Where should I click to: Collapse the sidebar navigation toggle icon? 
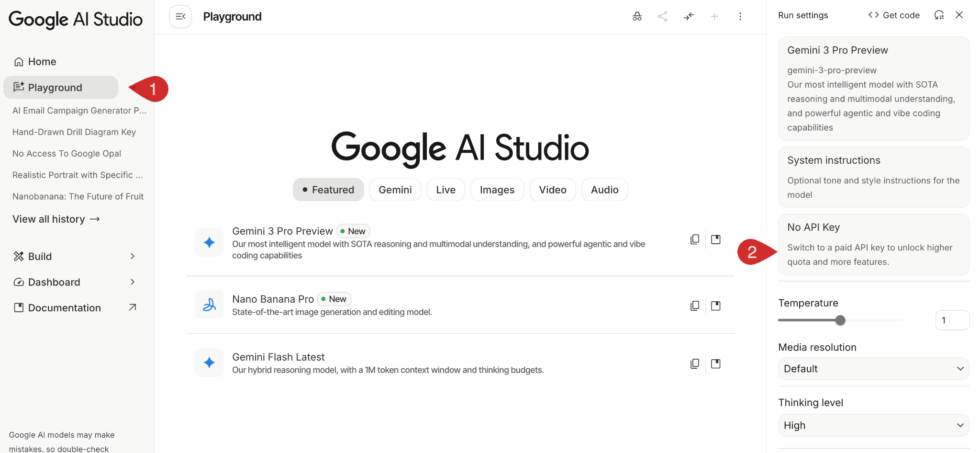click(x=180, y=16)
